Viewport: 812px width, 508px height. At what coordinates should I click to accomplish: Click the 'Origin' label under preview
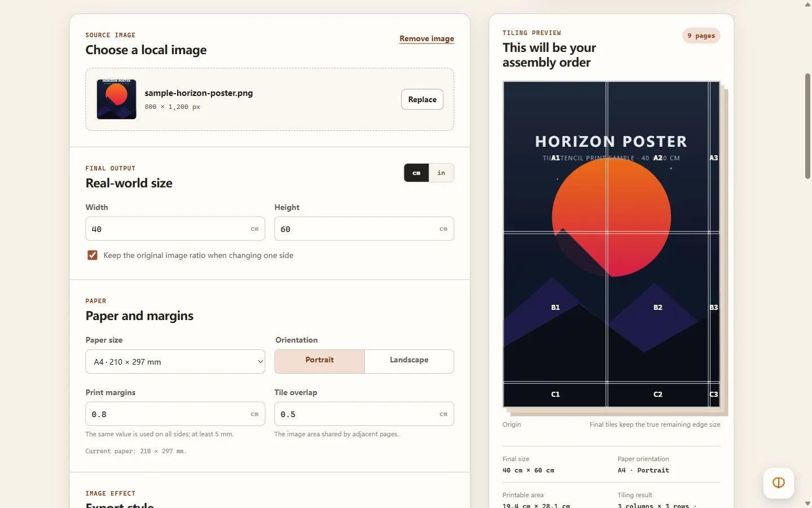[x=511, y=424]
